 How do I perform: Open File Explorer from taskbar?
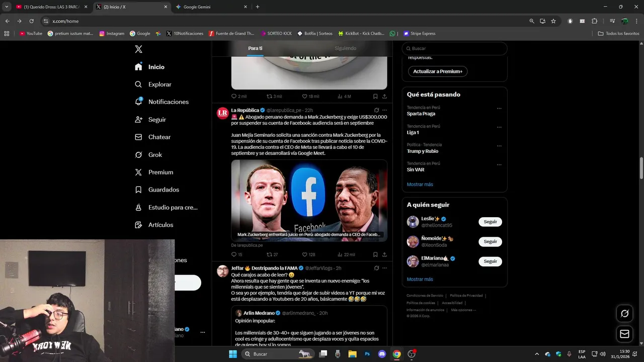coord(352,354)
